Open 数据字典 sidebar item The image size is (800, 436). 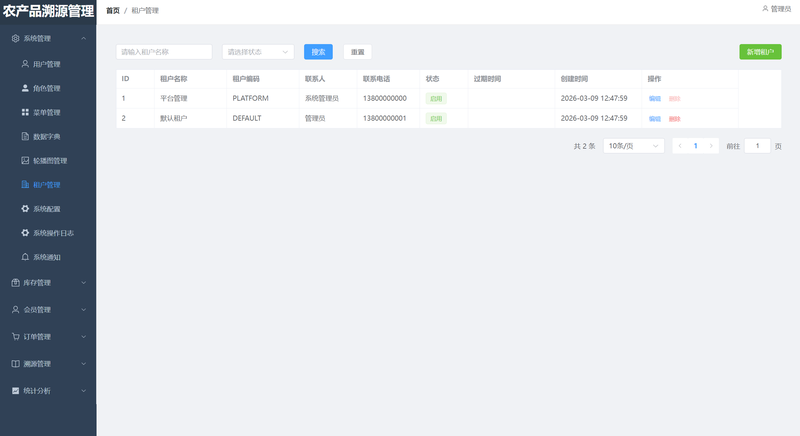[x=46, y=136]
